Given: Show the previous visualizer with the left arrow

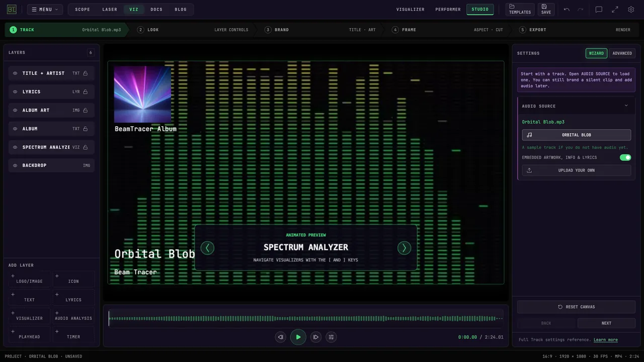Looking at the screenshot, I should tap(207, 248).
